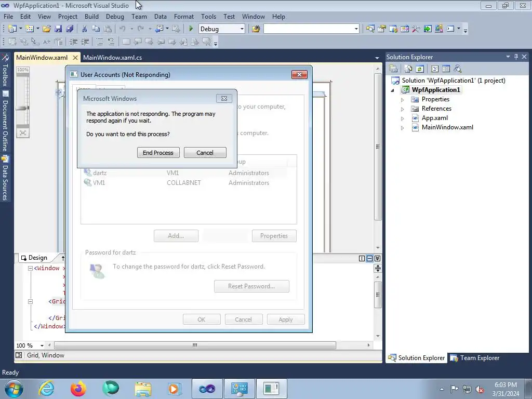Click Reset Password in User Accounts window
Viewport: 532px width, 399px height.
[x=251, y=286]
